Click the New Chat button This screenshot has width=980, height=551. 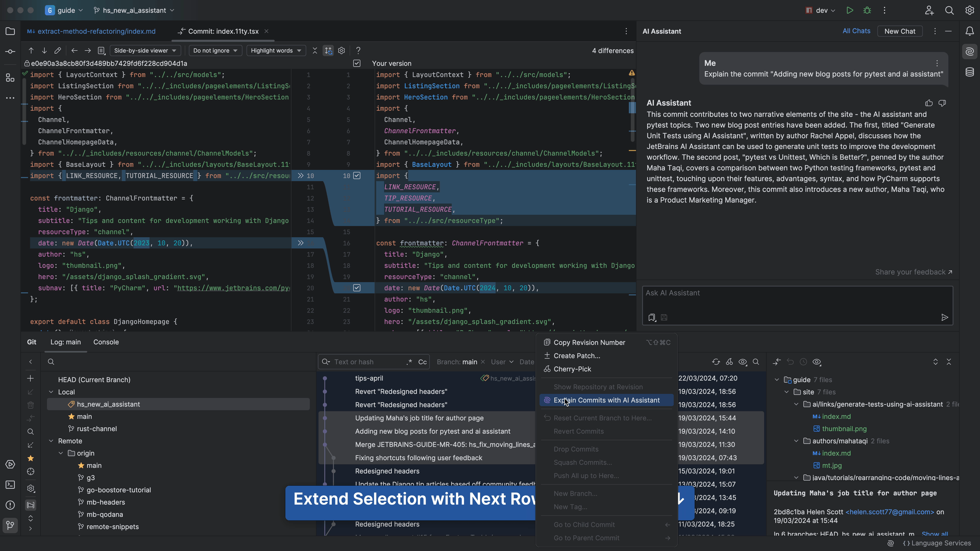(899, 31)
